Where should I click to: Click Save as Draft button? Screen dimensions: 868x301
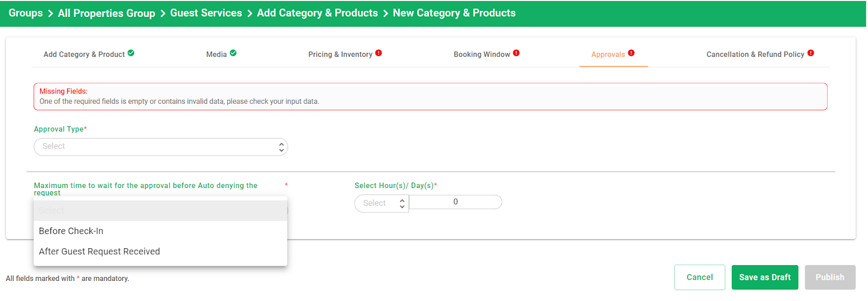tap(765, 277)
